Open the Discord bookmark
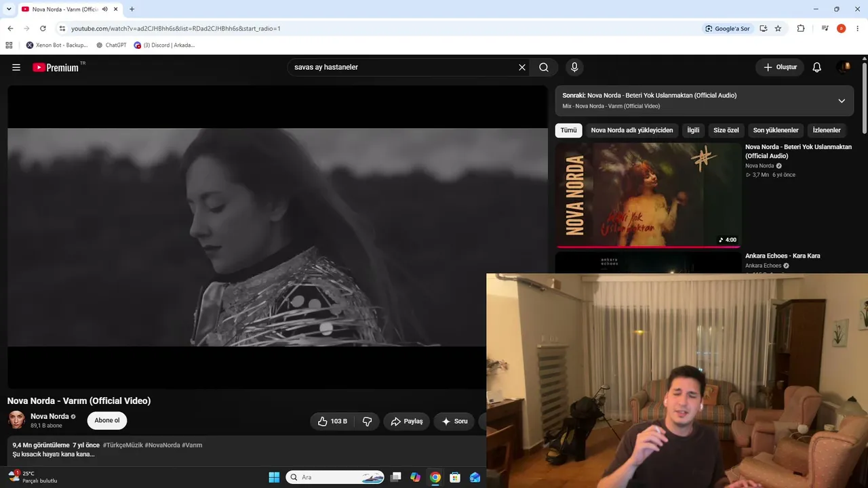 [x=164, y=45]
